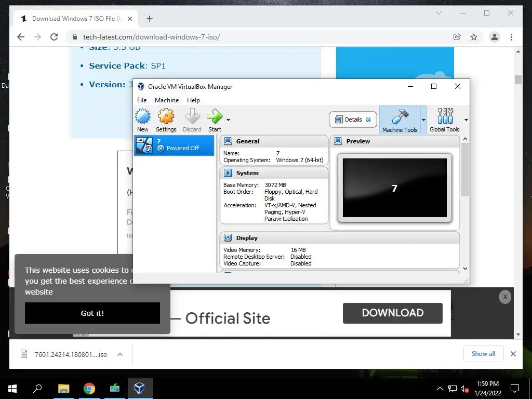Image resolution: width=532 pixels, height=399 pixels.
Task: Click the Preview section header
Action: (x=395, y=141)
